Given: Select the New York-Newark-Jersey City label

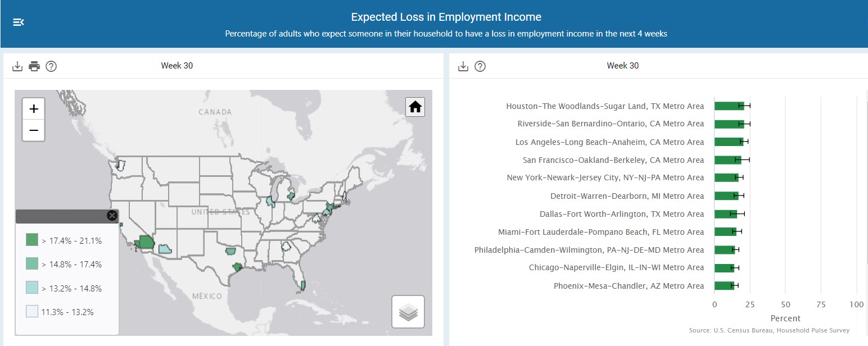Looking at the screenshot, I should (x=605, y=177).
